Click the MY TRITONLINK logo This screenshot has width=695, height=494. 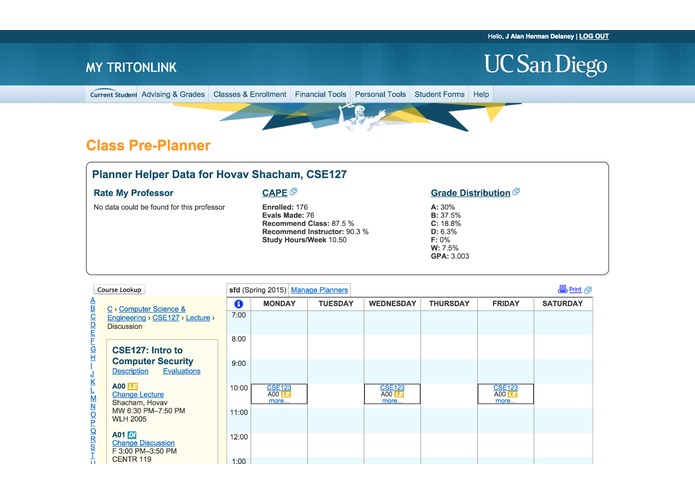pos(131,67)
